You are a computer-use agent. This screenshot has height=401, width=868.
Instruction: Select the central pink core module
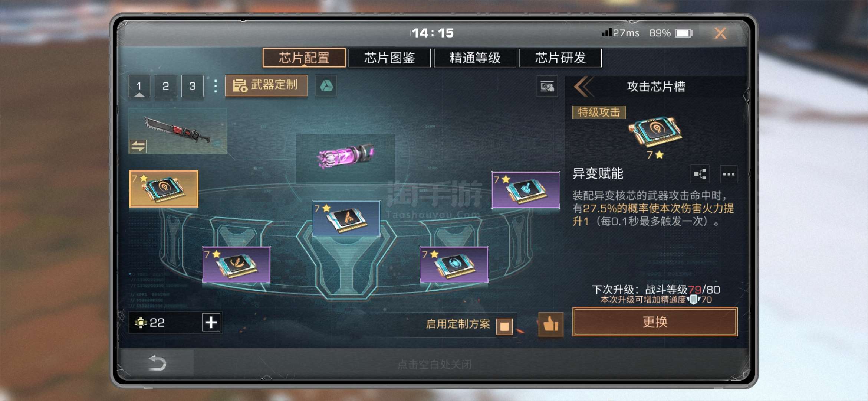pyautogui.click(x=346, y=156)
